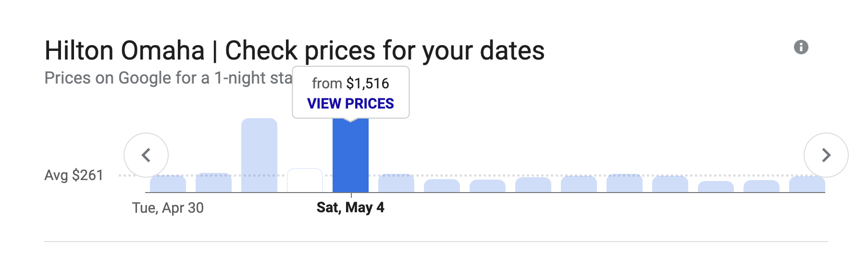Click the Avg $261 label
This screenshot has width=868, height=267.
pyautogui.click(x=74, y=175)
